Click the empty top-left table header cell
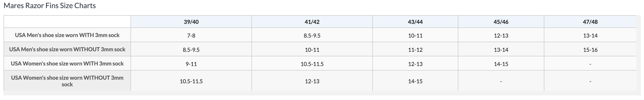The height and width of the screenshot is (100, 644). [x=67, y=22]
